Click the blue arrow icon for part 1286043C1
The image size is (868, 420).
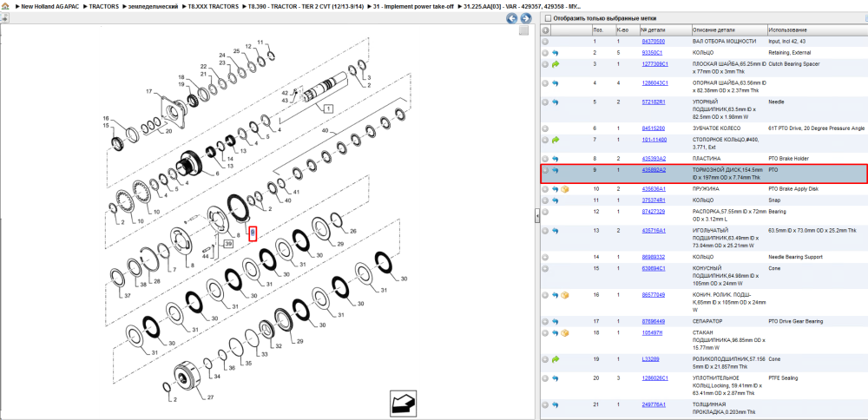(556, 83)
